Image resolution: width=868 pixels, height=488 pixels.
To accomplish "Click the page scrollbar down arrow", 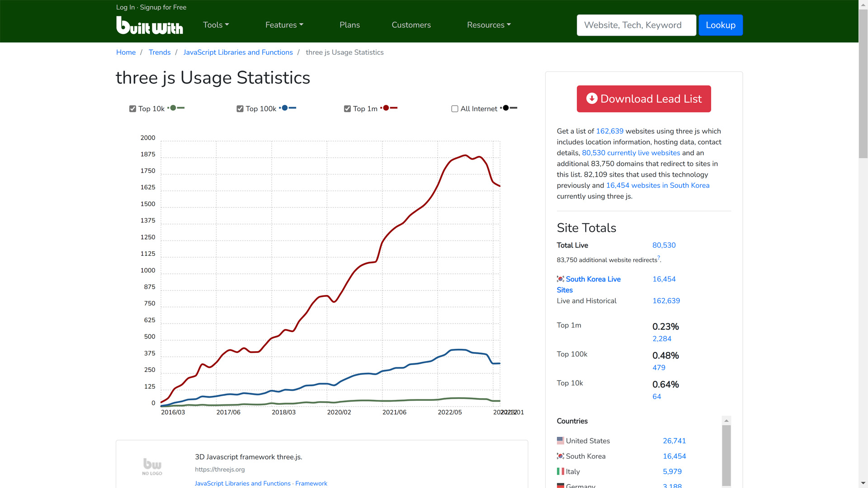I will [863, 483].
